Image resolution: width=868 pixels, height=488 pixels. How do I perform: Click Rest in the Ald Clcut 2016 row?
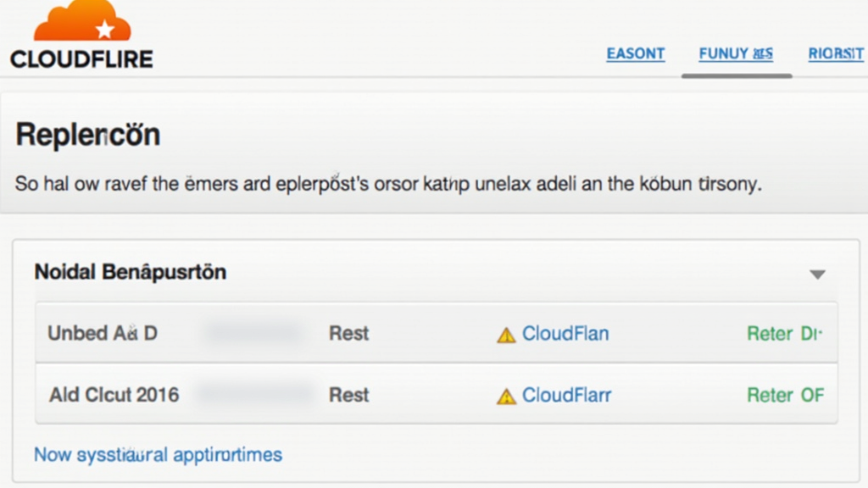348,395
